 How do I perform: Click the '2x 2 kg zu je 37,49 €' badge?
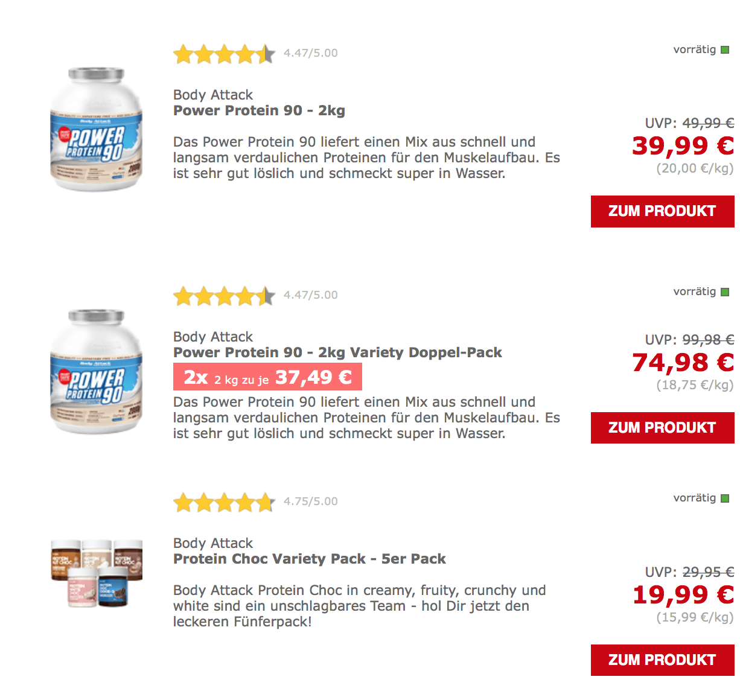tap(267, 377)
